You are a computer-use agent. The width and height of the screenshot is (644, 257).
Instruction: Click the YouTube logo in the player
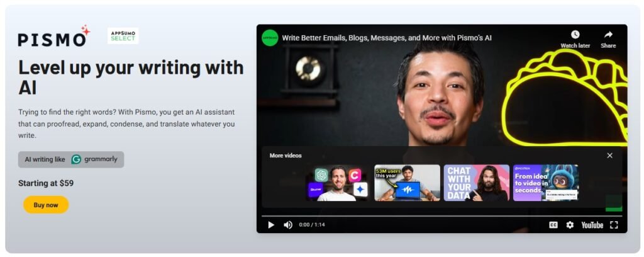pos(592,225)
